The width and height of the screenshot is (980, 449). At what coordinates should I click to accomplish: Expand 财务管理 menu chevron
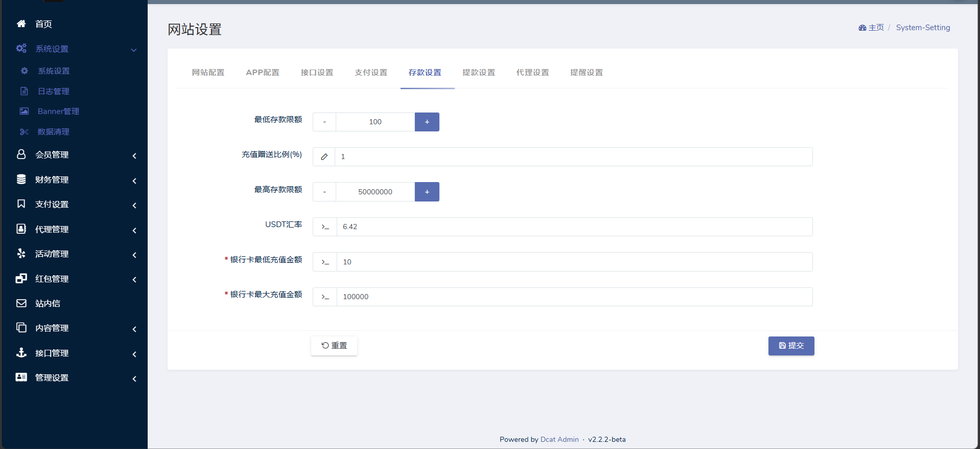coord(134,181)
